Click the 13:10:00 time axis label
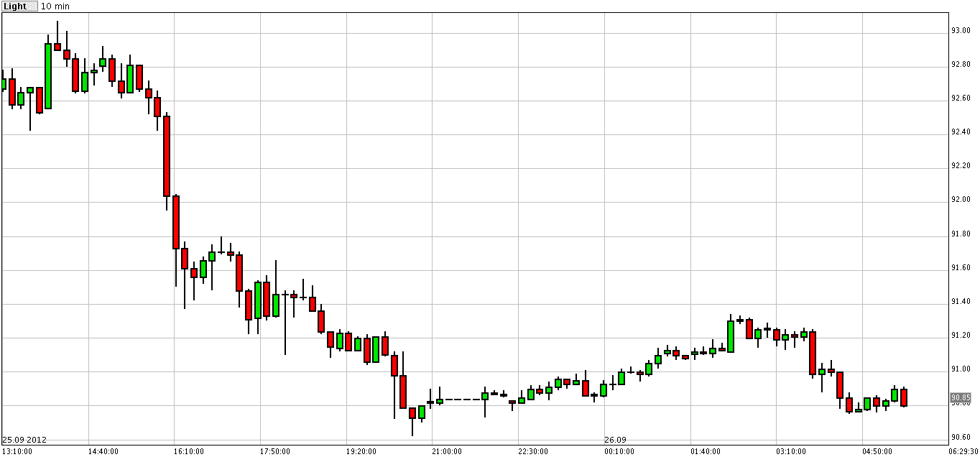The image size is (980, 457). pyautogui.click(x=17, y=451)
